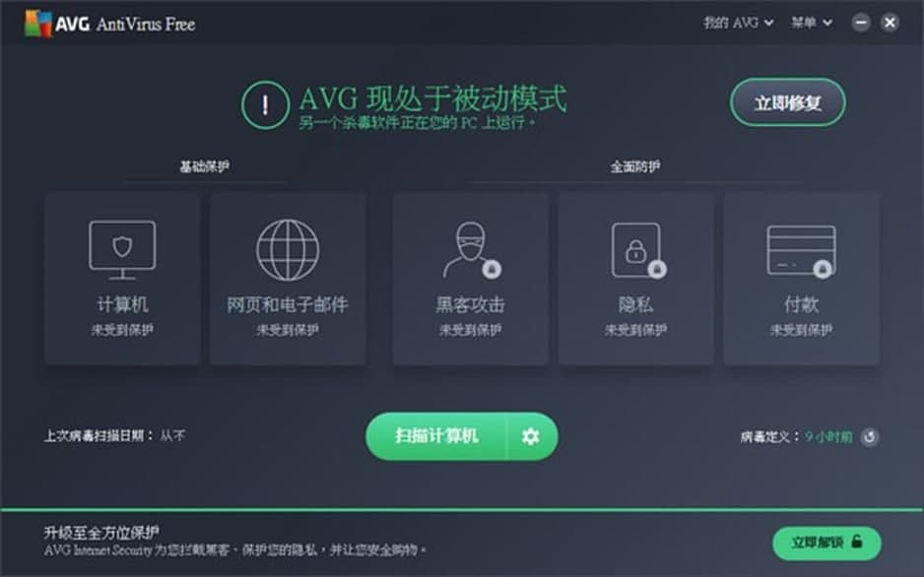The height and width of the screenshot is (577, 924).
Task: Click 未受到保护 under 付款
Action: [801, 330]
